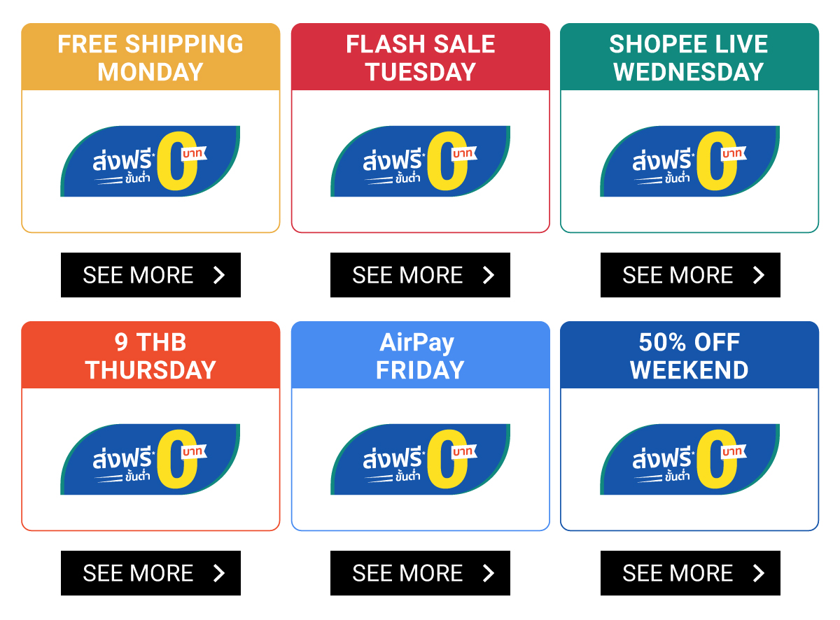
Task: Click See More under Shopee Live Wednesday
Action: click(689, 275)
